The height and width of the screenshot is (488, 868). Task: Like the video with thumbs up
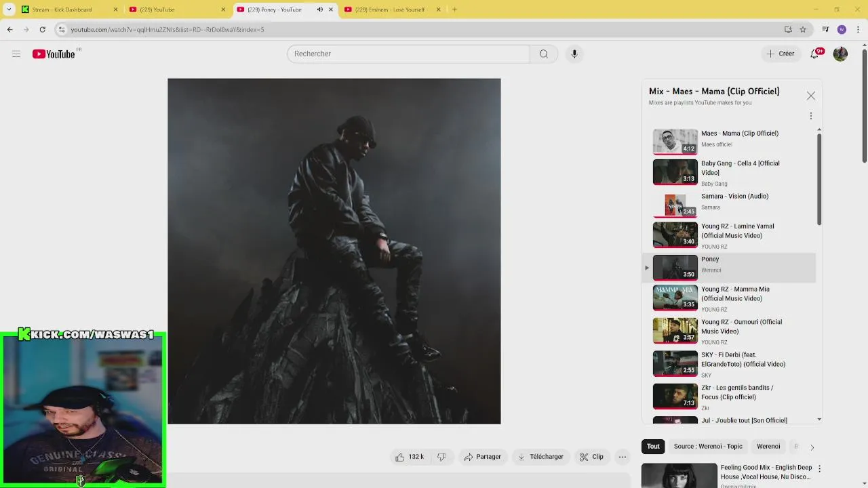click(410, 457)
